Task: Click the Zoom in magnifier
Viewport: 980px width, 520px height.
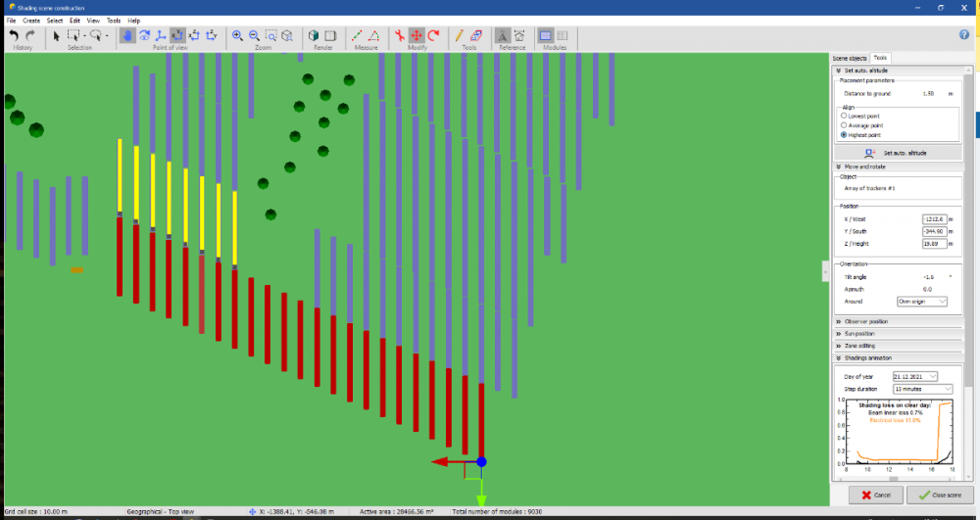Action: click(x=237, y=35)
